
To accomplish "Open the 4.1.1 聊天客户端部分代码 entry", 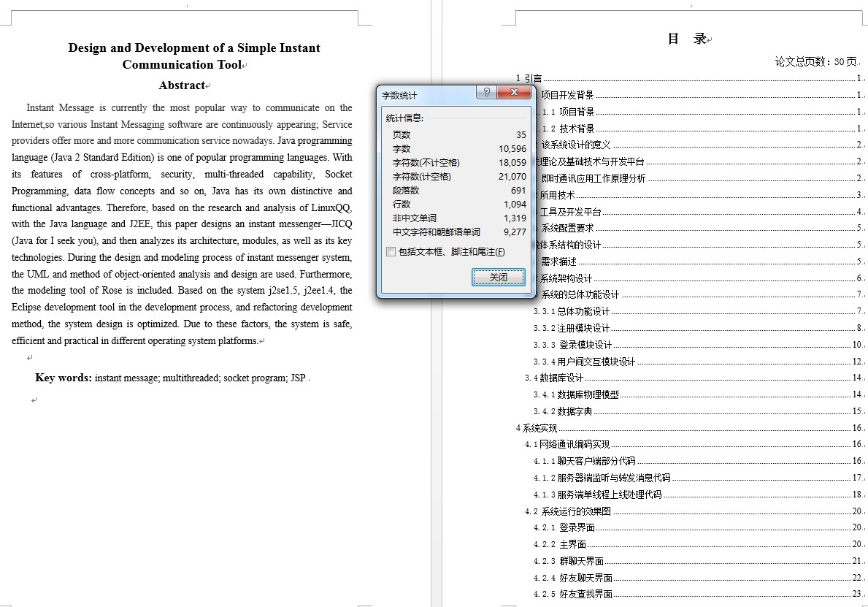I will point(697,461).
